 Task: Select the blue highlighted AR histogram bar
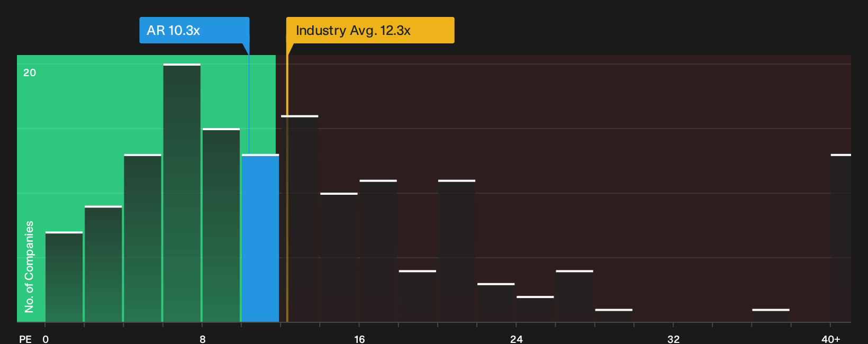click(260, 238)
